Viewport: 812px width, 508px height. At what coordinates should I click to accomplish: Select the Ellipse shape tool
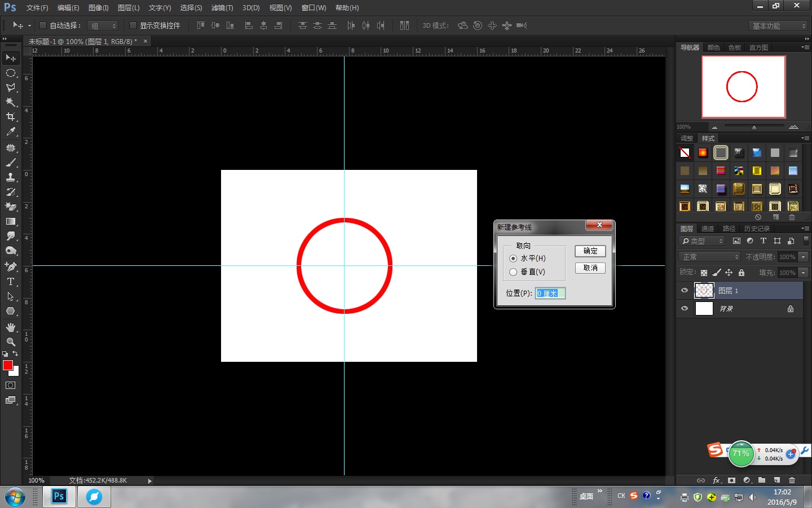tap(11, 310)
